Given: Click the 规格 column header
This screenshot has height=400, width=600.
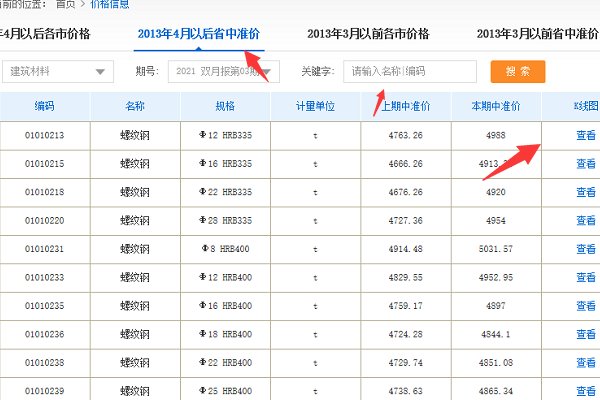Looking at the screenshot, I should pos(225,106).
